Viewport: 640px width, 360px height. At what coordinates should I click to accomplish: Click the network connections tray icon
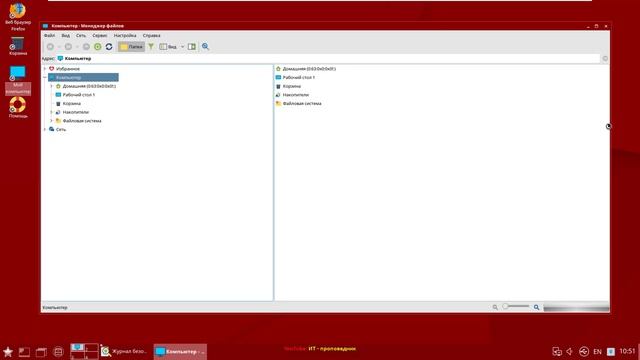557,351
